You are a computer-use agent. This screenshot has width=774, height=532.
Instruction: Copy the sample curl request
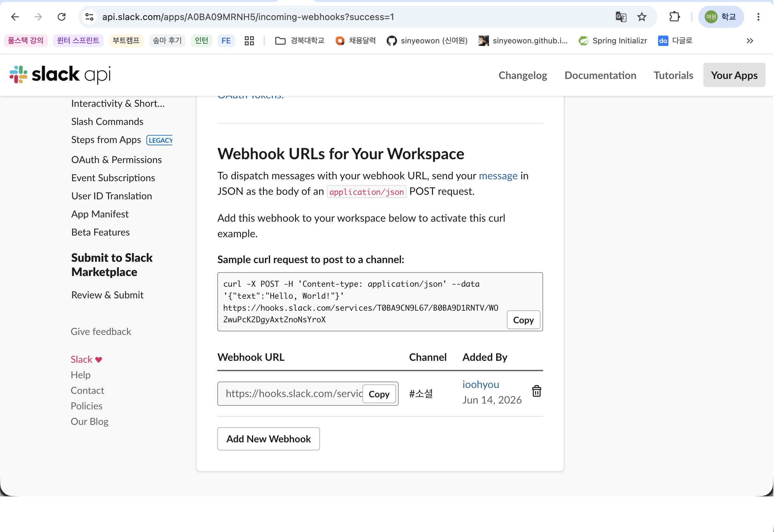click(523, 320)
